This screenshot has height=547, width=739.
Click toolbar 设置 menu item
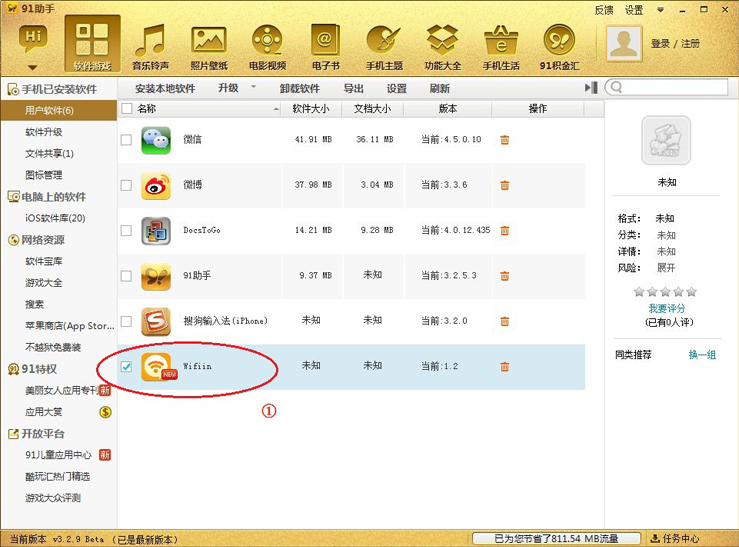(396, 88)
